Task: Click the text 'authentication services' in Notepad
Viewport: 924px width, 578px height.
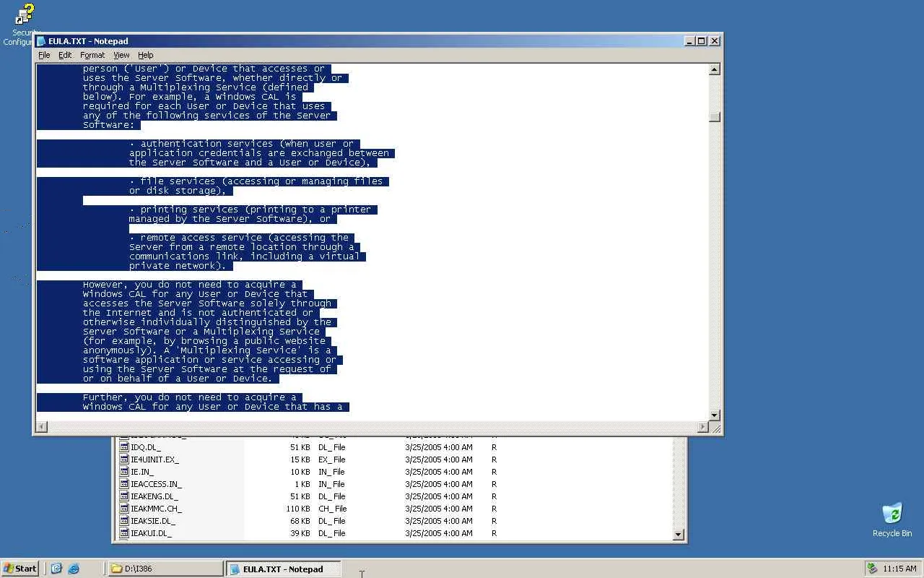Action: click(x=207, y=144)
